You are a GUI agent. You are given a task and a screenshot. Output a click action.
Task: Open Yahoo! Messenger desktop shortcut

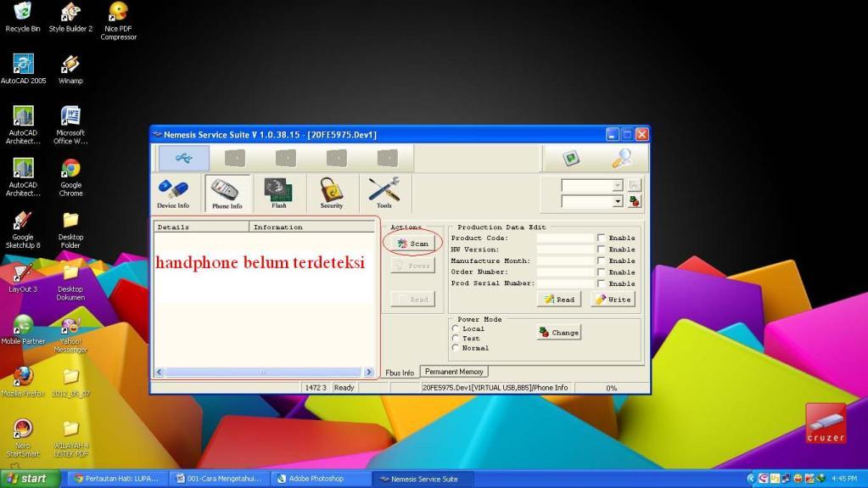[70, 334]
